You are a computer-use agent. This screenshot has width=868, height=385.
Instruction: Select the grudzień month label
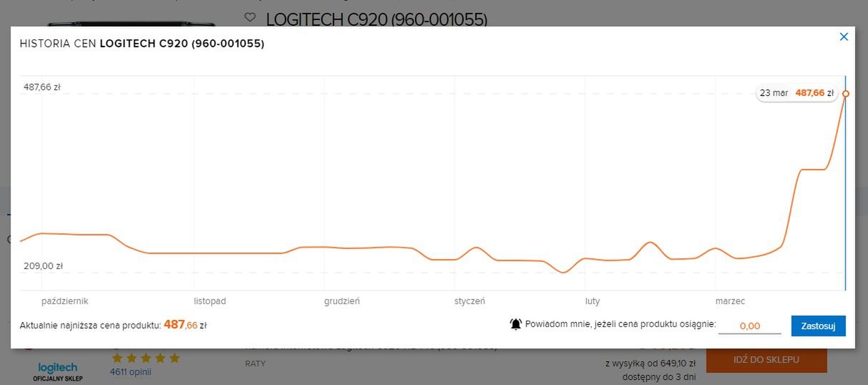pos(341,301)
